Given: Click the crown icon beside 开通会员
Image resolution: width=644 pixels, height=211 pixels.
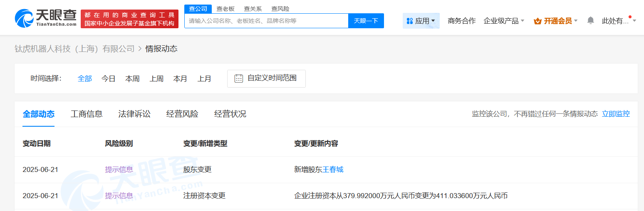Looking at the screenshot, I should click(537, 21).
